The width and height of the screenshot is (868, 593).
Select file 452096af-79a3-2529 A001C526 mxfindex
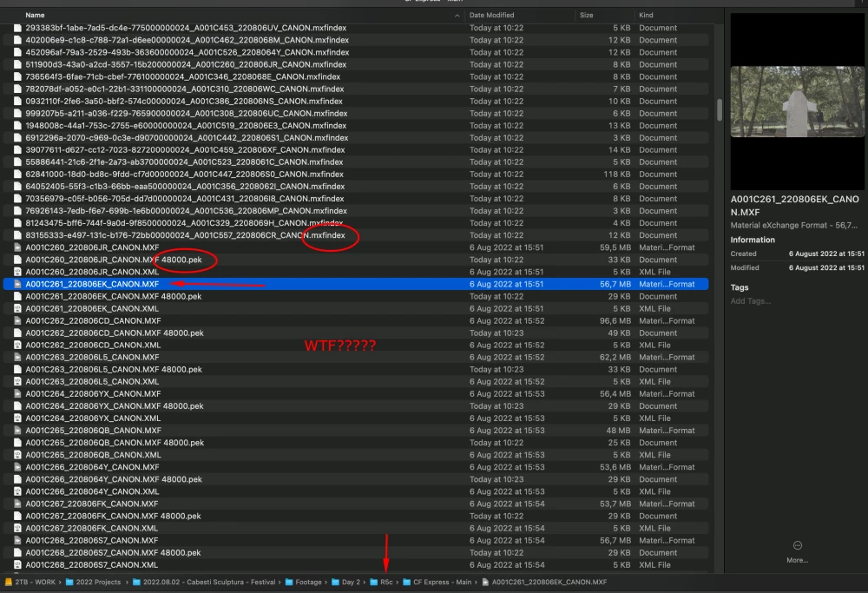pyautogui.click(x=187, y=52)
